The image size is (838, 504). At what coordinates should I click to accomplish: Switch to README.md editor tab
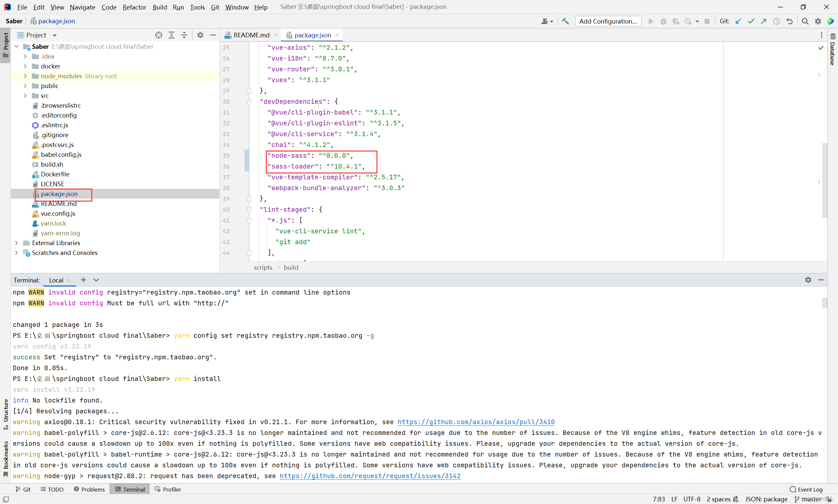click(x=251, y=35)
